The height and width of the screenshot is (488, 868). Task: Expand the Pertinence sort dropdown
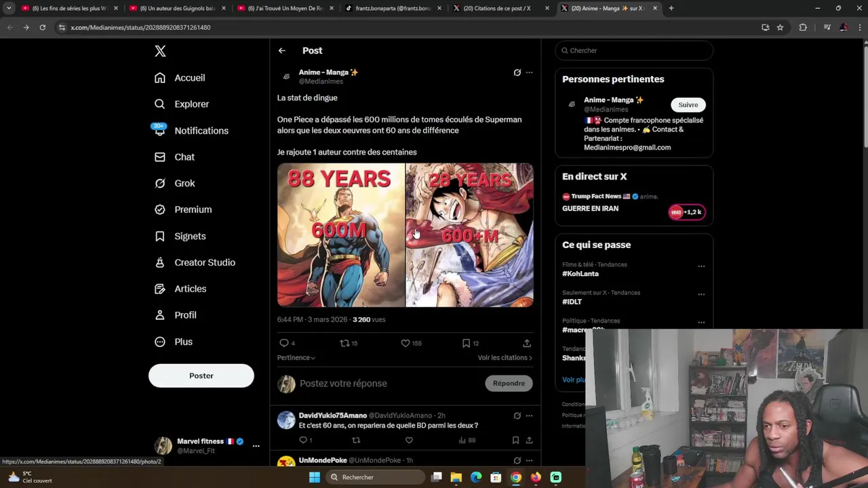(x=296, y=358)
